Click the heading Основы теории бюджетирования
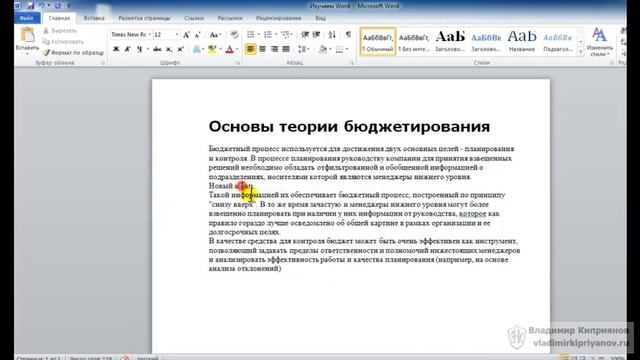Viewport: 640px width, 360px height. [x=349, y=127]
